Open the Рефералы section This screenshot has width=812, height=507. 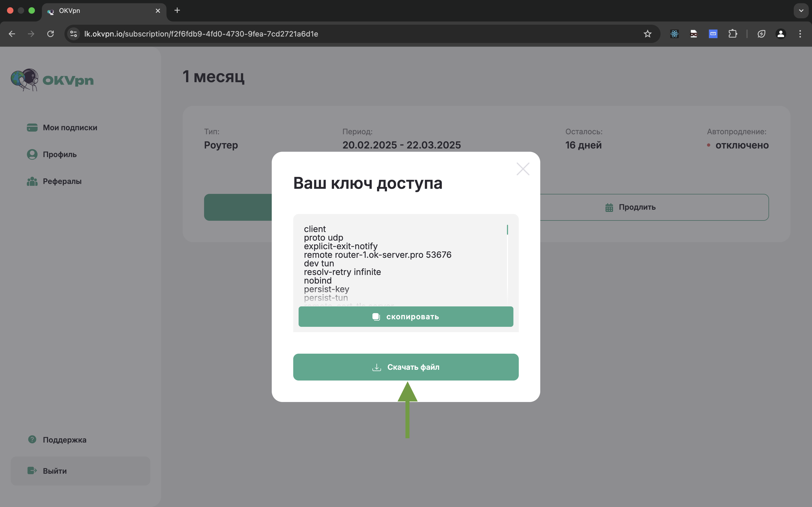pyautogui.click(x=62, y=182)
